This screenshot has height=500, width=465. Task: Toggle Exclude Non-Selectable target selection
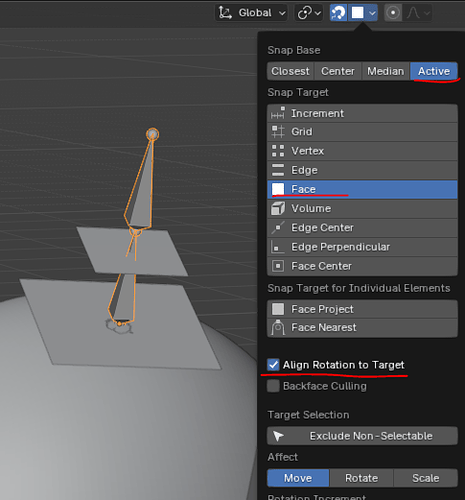click(362, 436)
